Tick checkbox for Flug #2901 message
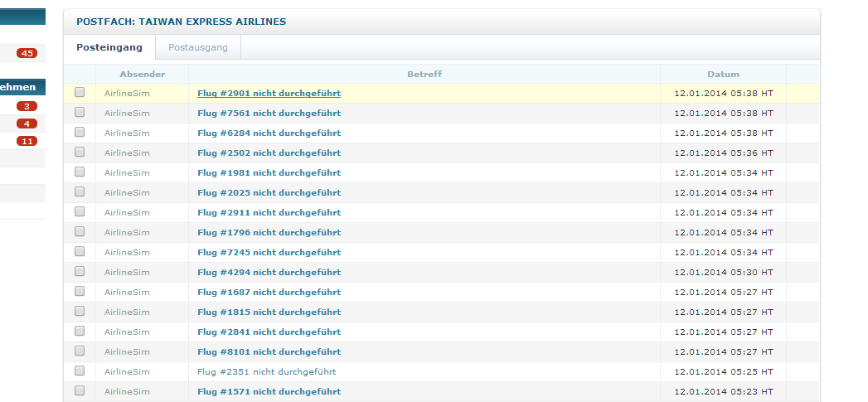The height and width of the screenshot is (402, 868). pyautogui.click(x=80, y=93)
